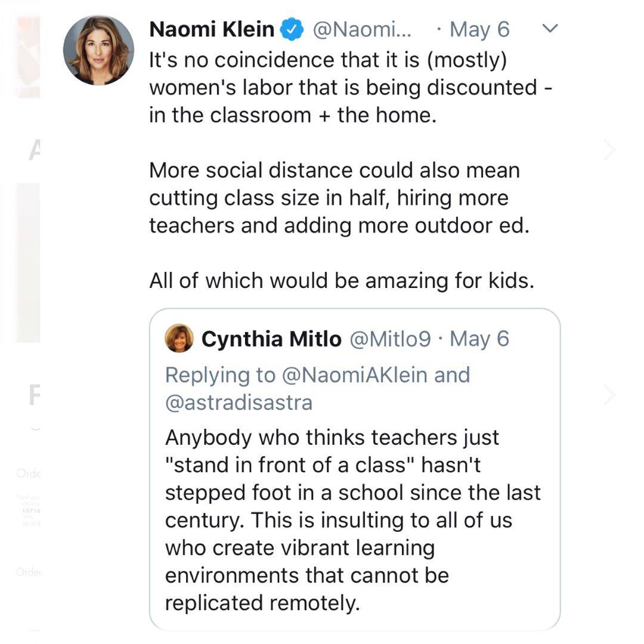Image resolution: width=644 pixels, height=644 pixels.
Task: Open the Naomi Klein display name
Action: tap(212, 29)
